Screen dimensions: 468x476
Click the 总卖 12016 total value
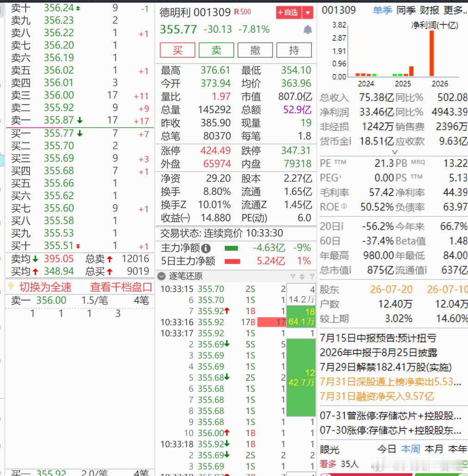(135, 259)
